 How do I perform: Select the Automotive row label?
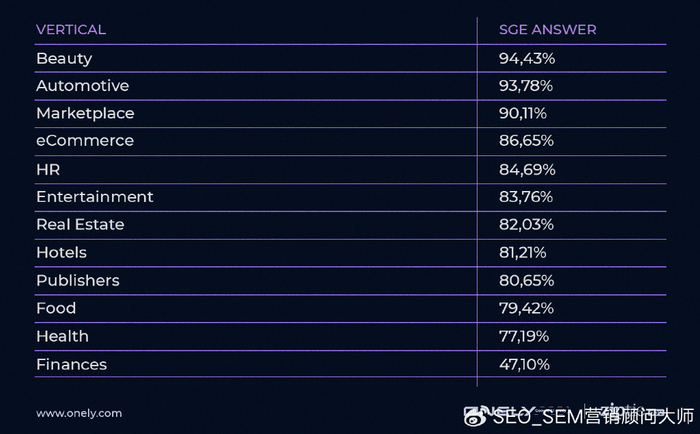coord(82,86)
